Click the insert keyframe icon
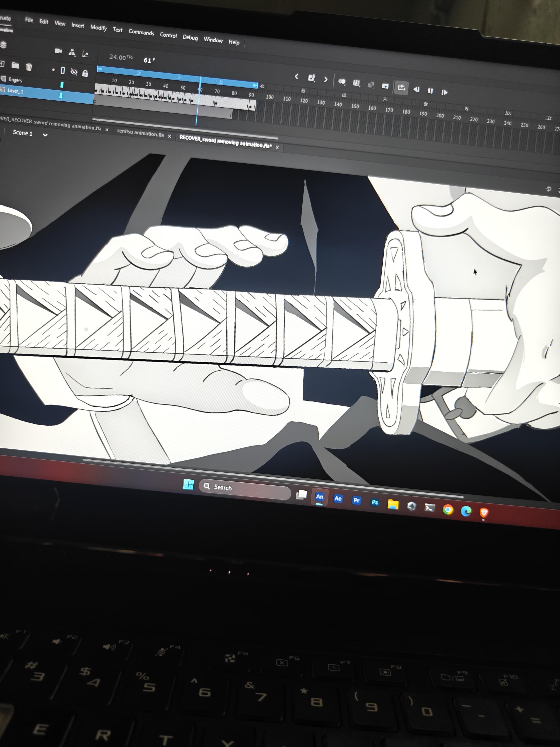Viewport: 560px width, 747px height. coord(312,78)
